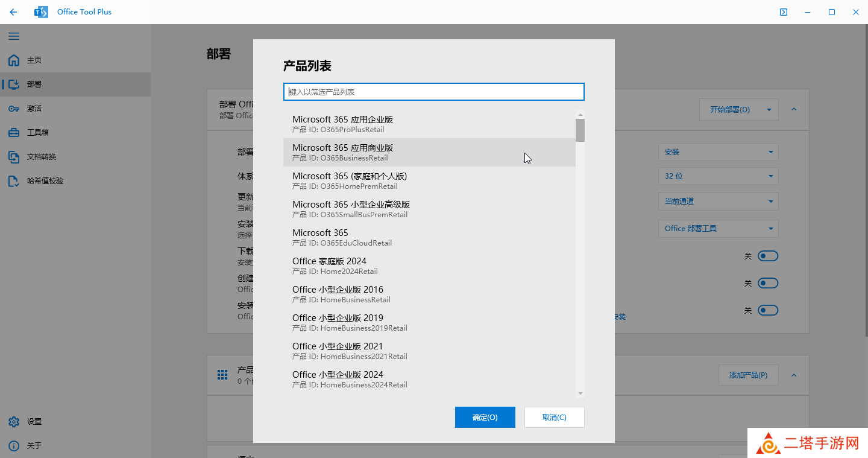Open the 哈希值校验 hash check page
Screen dimensions: 868x458
click(x=75, y=181)
